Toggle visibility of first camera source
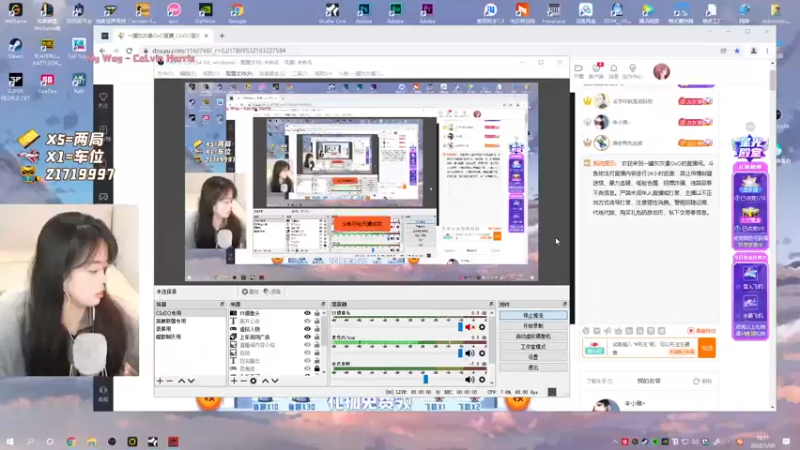Screen dimensions: 800x450 point(307,313)
